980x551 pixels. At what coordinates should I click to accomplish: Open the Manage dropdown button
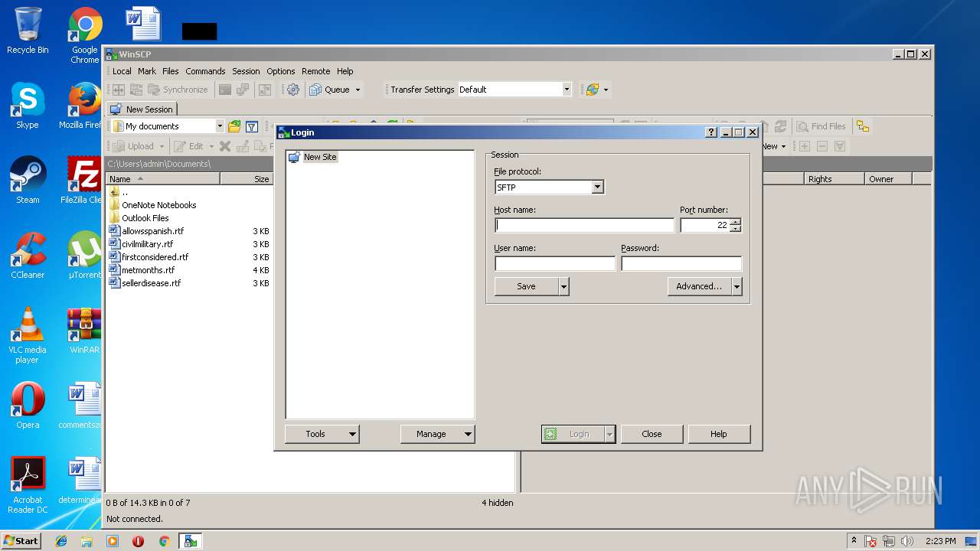tap(437, 434)
